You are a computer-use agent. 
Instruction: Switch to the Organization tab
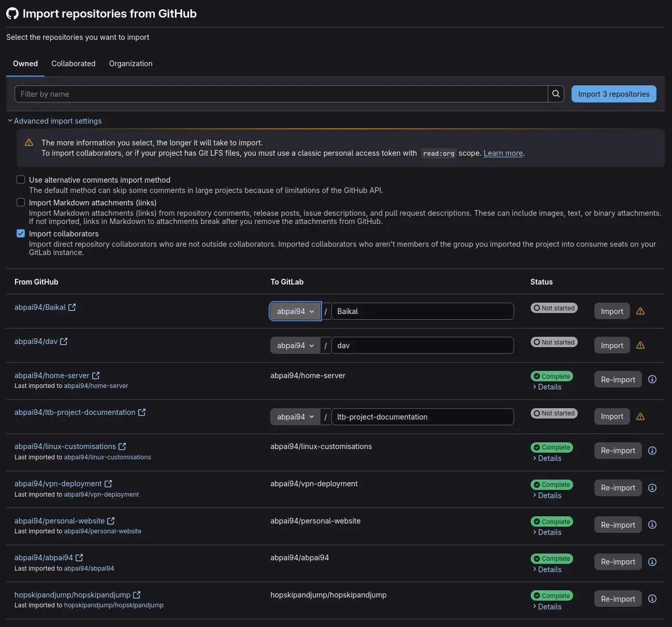point(131,64)
